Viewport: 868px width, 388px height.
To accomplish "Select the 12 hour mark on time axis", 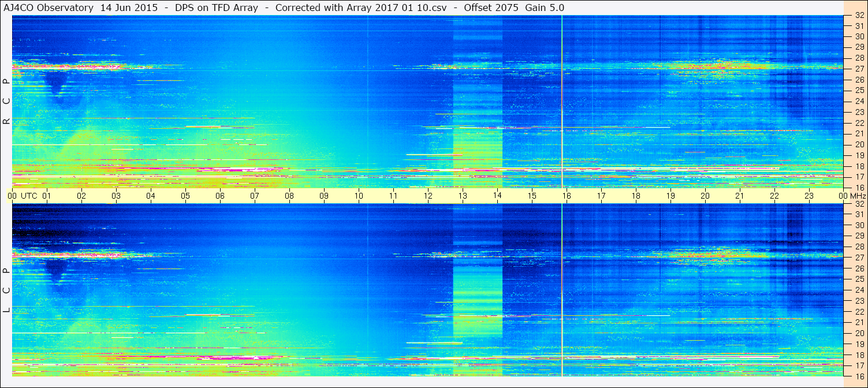I will click(428, 196).
